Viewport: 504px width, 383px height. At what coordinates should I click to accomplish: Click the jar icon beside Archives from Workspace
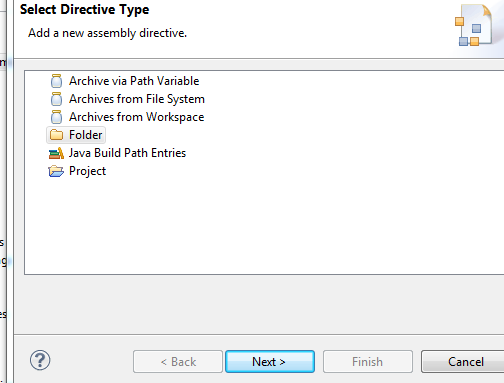click(x=56, y=117)
